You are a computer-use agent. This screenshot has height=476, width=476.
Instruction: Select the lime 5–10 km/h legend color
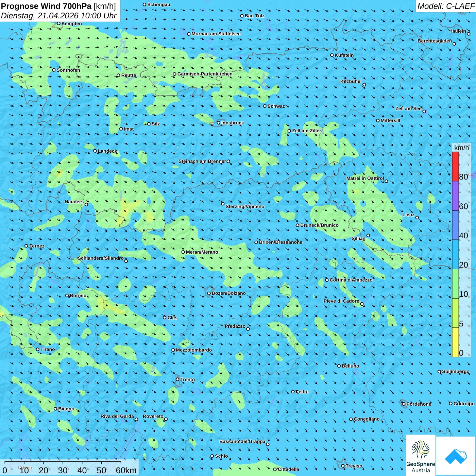[455, 313]
